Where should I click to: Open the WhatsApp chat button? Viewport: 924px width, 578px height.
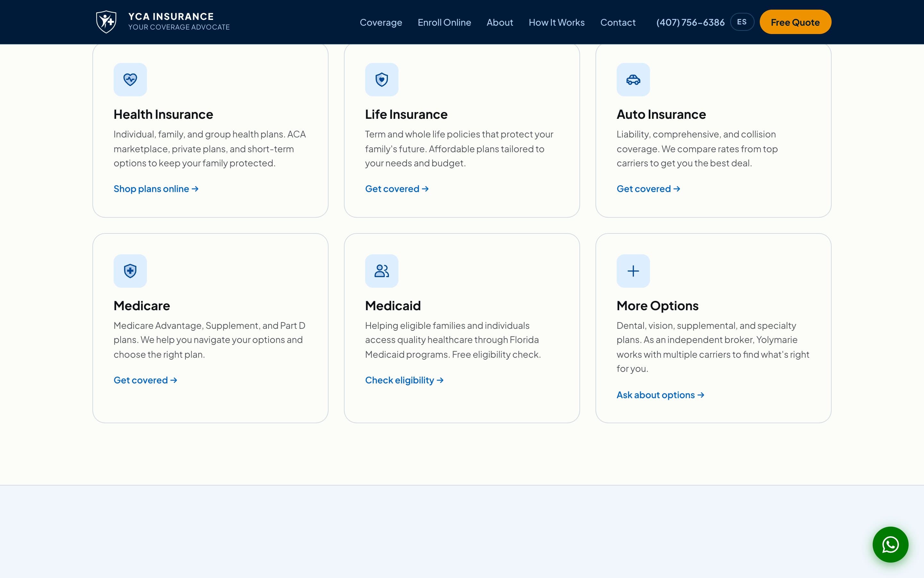[890, 544]
